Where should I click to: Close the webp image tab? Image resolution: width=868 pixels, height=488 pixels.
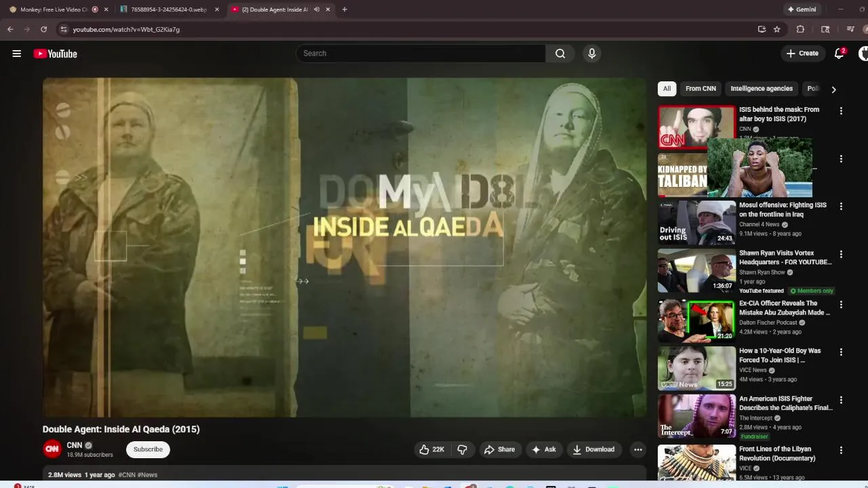pos(217,9)
